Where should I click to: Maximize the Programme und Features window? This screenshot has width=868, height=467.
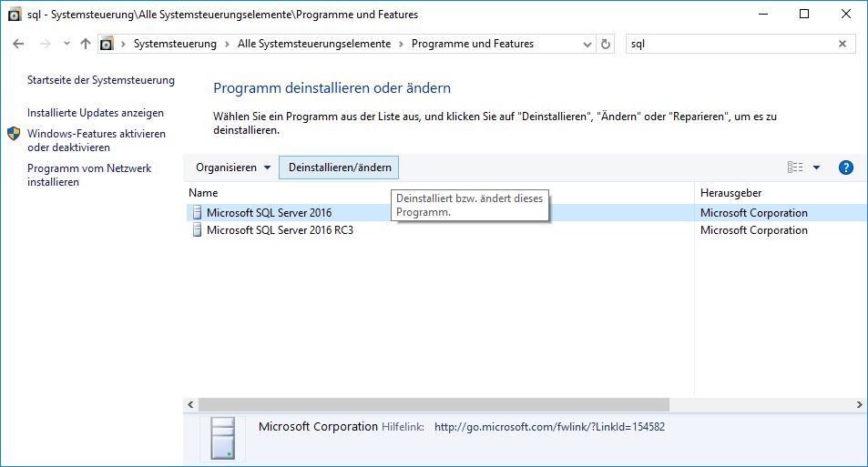tap(804, 14)
